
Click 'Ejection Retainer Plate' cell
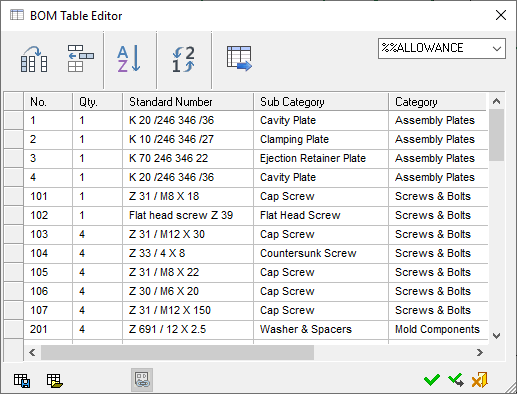tap(321, 158)
